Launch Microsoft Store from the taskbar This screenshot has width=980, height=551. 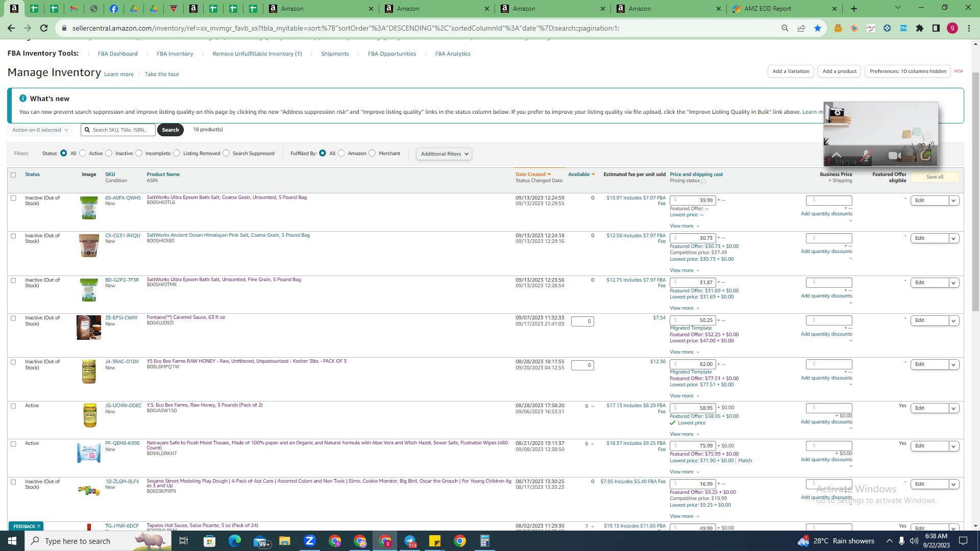[x=209, y=541]
